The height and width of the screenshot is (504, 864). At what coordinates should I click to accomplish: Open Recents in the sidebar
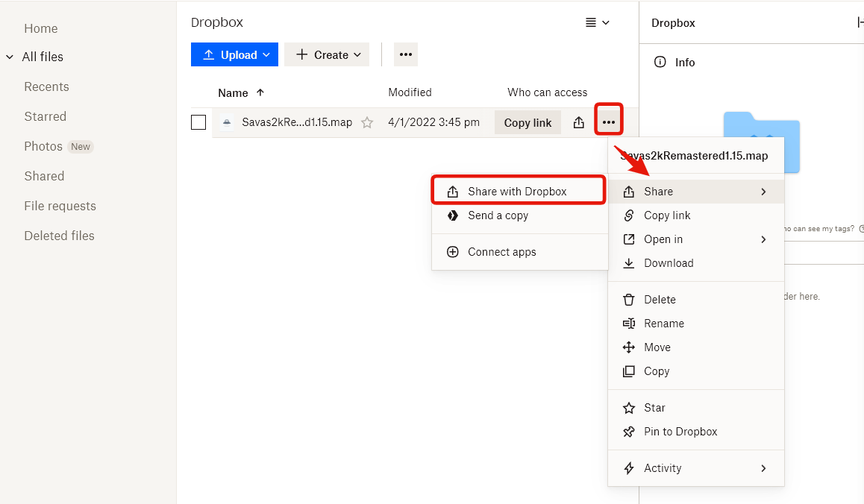click(x=47, y=86)
